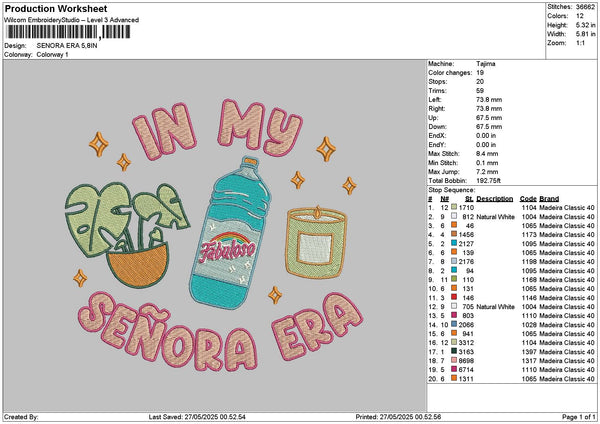Click the Brand column header
Image resolution: width=600 pixels, height=424 pixels.
549,197
